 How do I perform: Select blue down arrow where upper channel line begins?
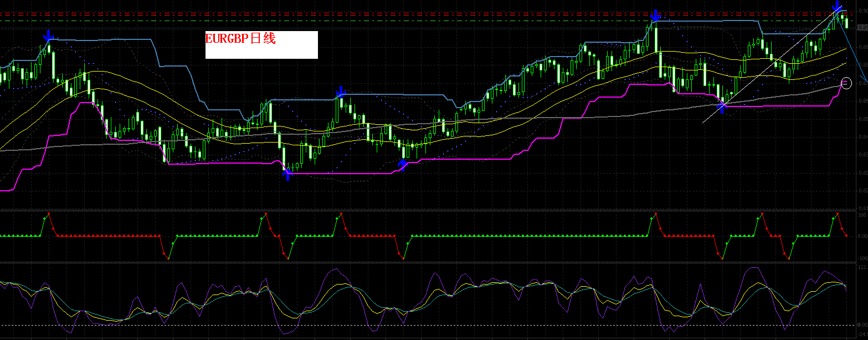pyautogui.click(x=49, y=35)
